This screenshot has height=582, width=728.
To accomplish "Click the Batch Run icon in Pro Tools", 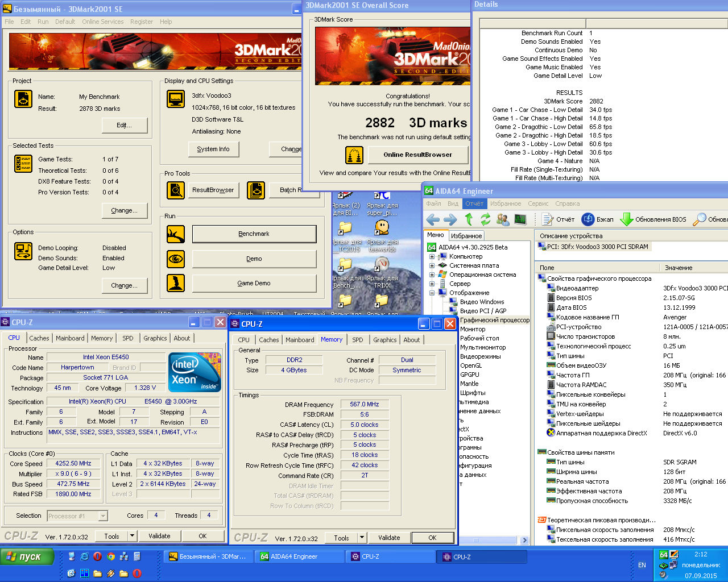I will pyautogui.click(x=256, y=190).
